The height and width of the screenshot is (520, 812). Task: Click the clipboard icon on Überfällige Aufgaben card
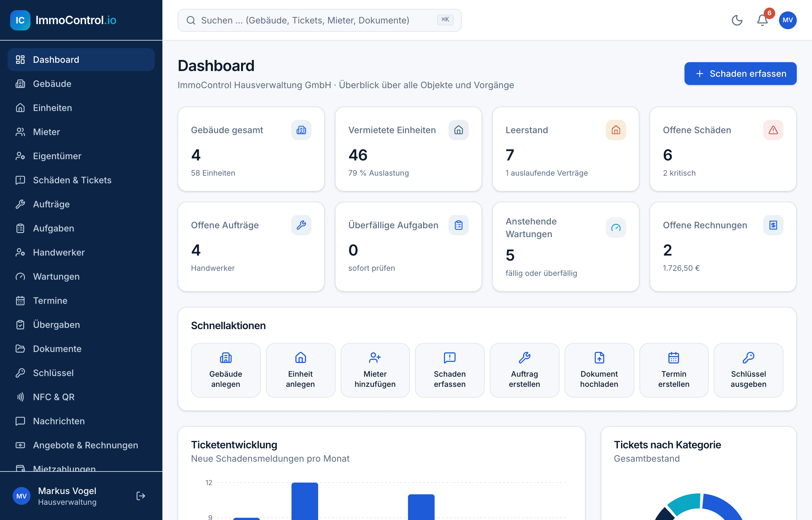pos(458,225)
